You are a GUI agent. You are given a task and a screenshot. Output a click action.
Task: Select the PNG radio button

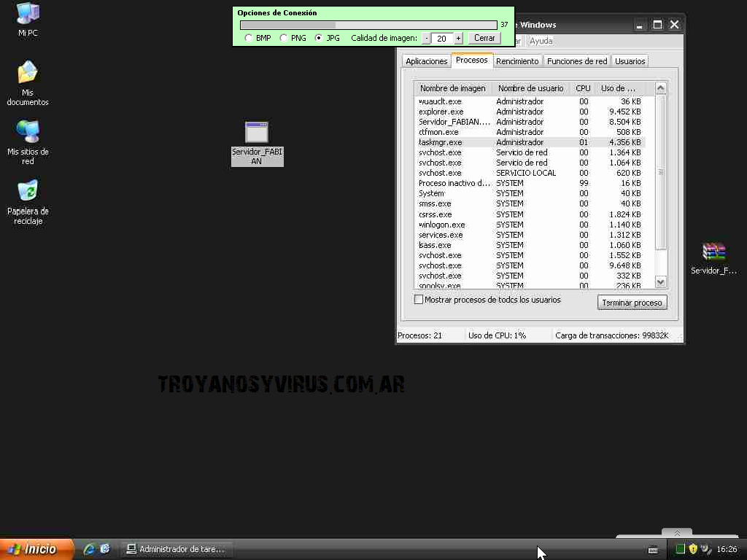pos(284,38)
